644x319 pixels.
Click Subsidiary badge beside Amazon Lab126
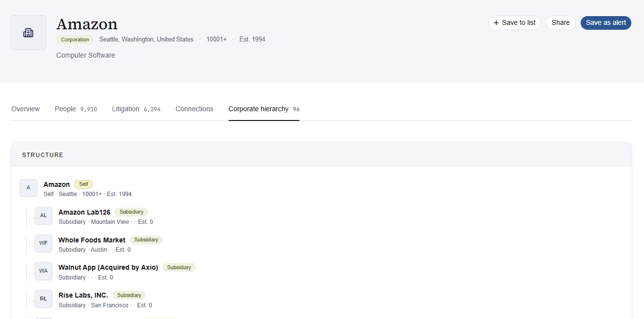(132, 212)
